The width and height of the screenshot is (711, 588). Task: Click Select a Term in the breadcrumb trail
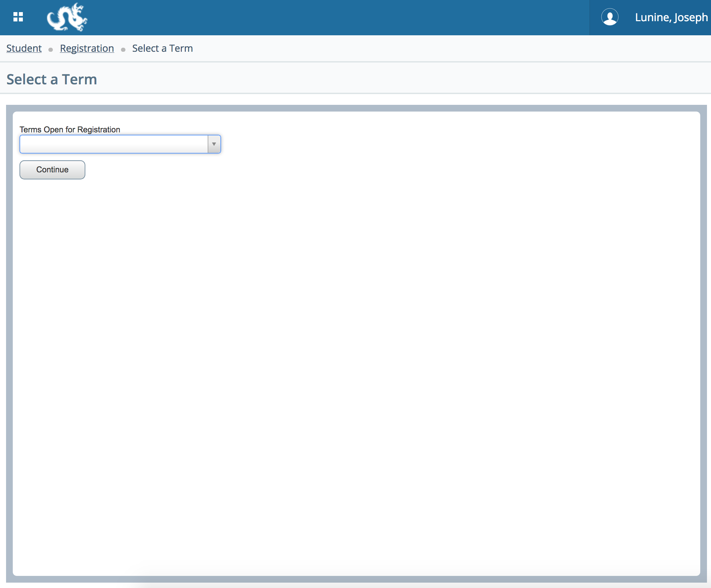[162, 48]
